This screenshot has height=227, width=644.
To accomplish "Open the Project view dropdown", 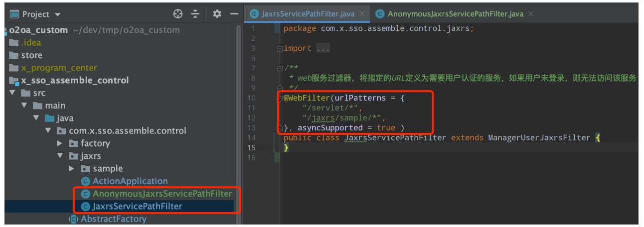I will pyautogui.click(x=57, y=14).
